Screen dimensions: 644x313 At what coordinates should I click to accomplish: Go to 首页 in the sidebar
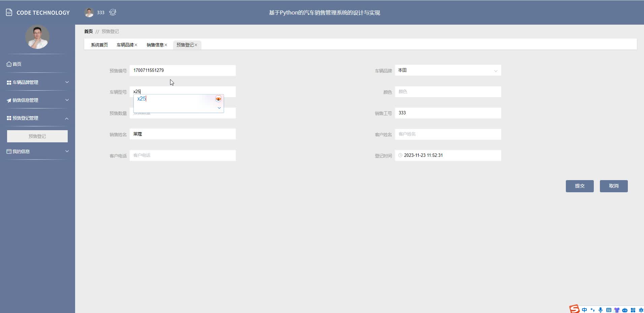pos(17,64)
